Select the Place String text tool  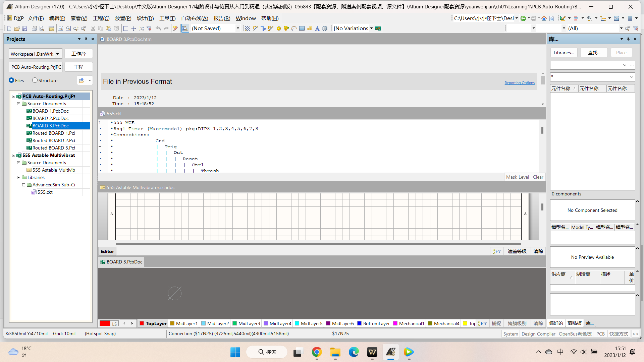click(317, 28)
